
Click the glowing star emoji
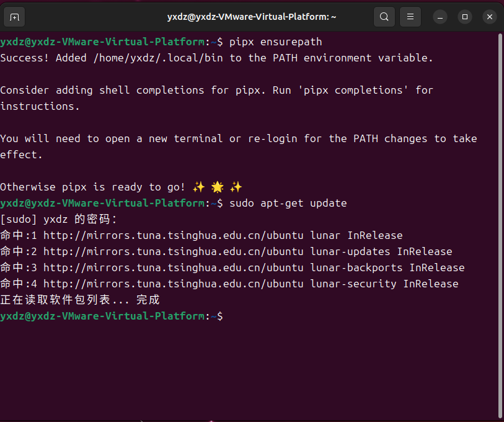pos(218,187)
